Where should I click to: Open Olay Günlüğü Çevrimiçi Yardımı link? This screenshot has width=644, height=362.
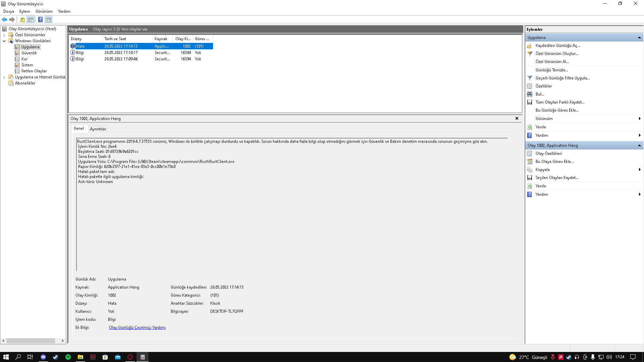(x=137, y=327)
